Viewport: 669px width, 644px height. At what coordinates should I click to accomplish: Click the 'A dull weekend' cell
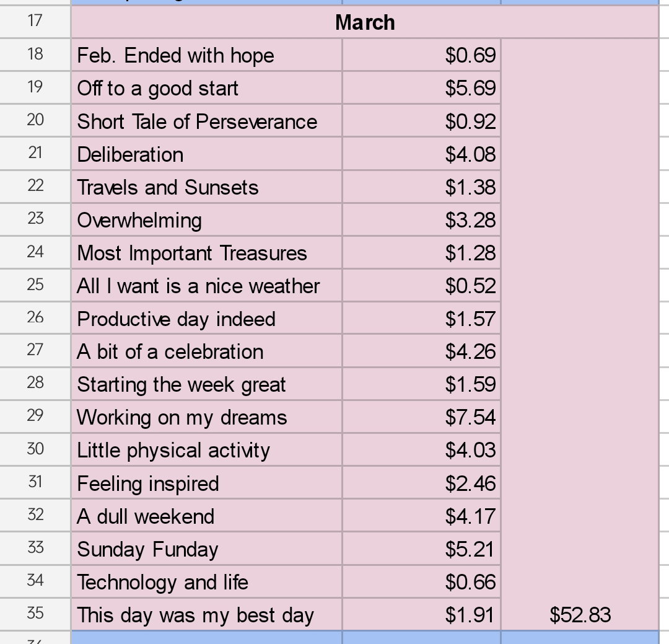coord(206,516)
